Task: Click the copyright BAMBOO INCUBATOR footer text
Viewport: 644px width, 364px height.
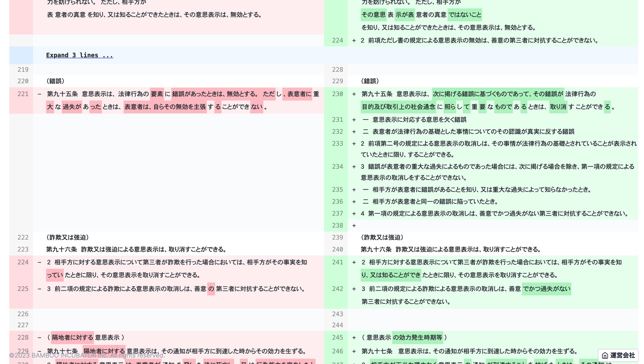Action: pos(87,356)
